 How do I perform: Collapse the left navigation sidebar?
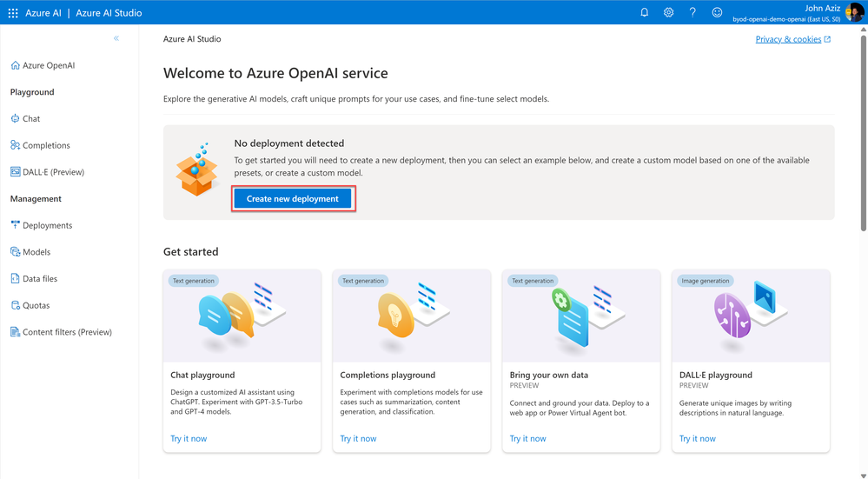point(116,38)
